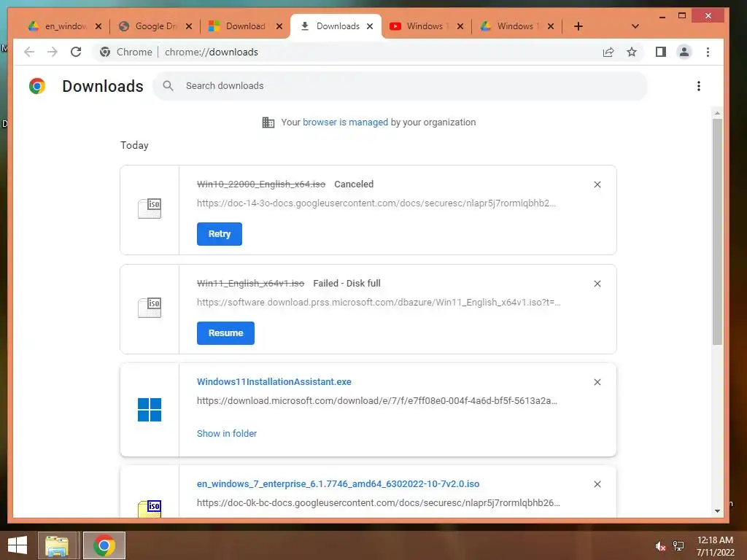Viewport: 747px width, 560px height.
Task: Open a new tab with the plus button
Action: tap(578, 26)
